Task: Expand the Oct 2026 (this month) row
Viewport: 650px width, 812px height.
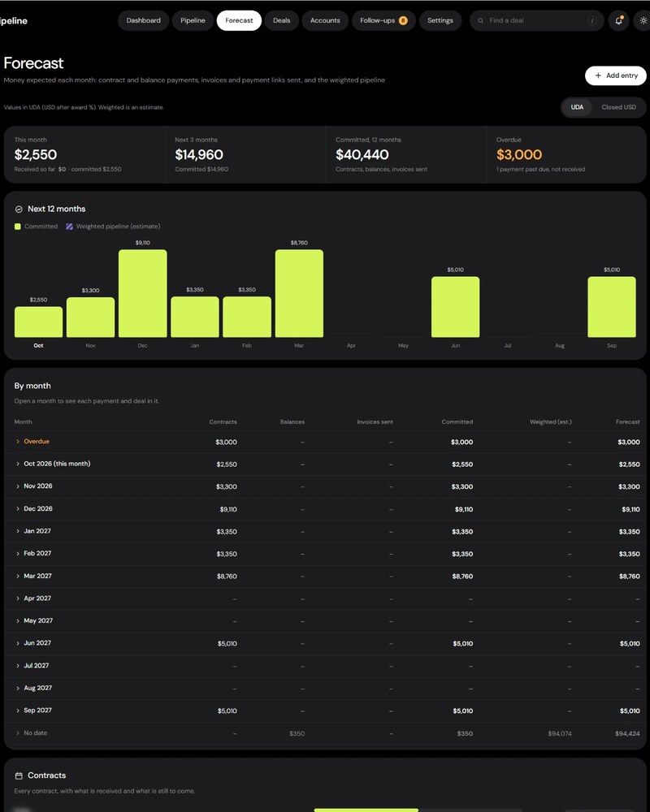Action: click(x=325, y=464)
